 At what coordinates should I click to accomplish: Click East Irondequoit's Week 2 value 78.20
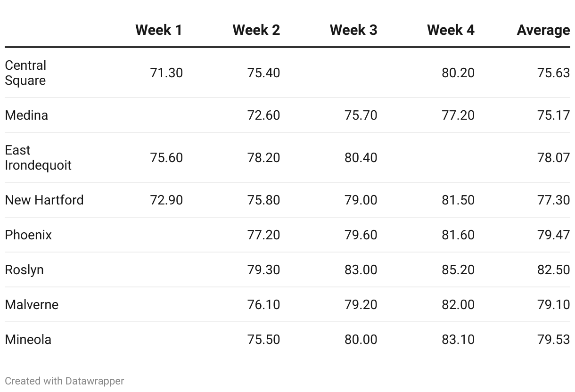coord(263,158)
